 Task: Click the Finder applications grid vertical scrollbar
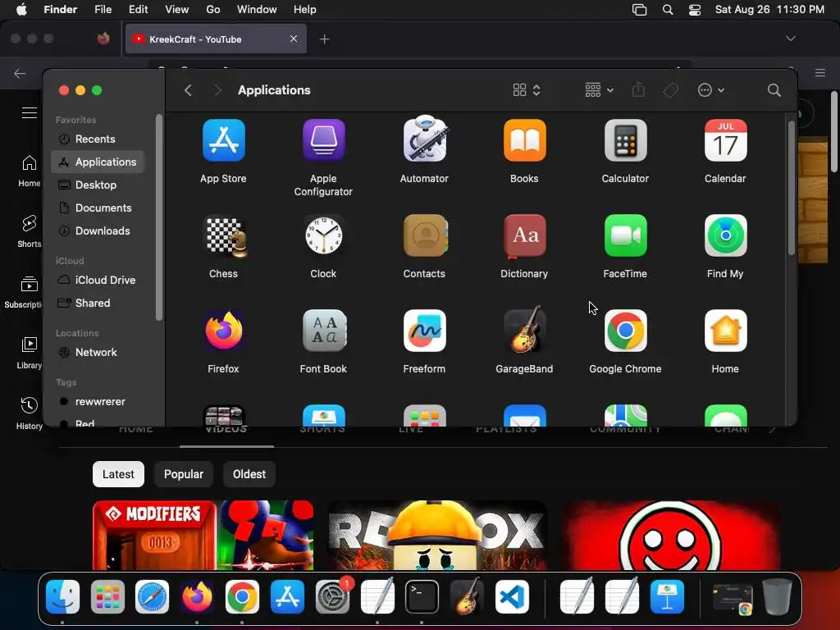click(792, 188)
